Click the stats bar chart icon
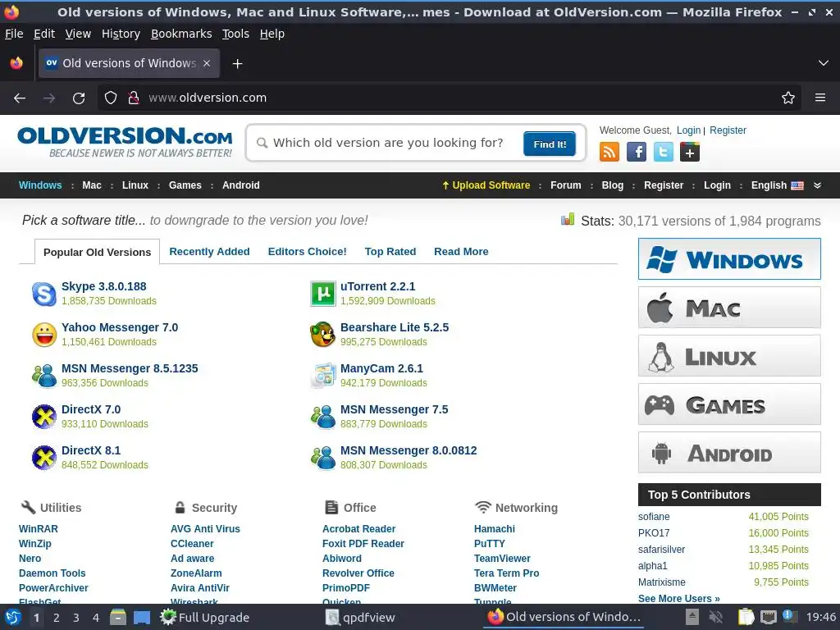This screenshot has width=840, height=630. (568, 219)
